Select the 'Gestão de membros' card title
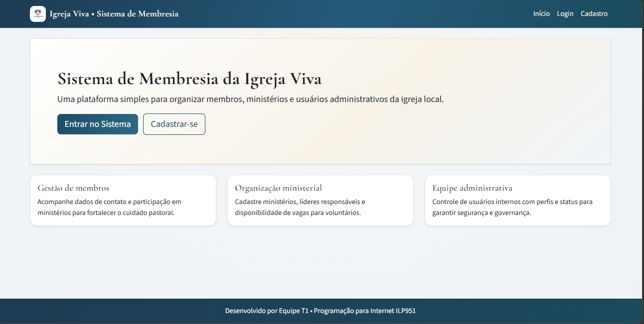This screenshot has width=644, height=324. point(73,188)
